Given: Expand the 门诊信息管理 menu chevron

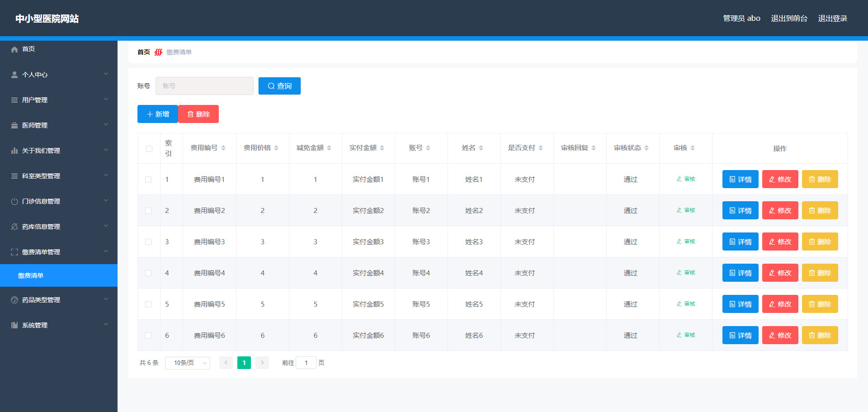Looking at the screenshot, I should (x=106, y=200).
